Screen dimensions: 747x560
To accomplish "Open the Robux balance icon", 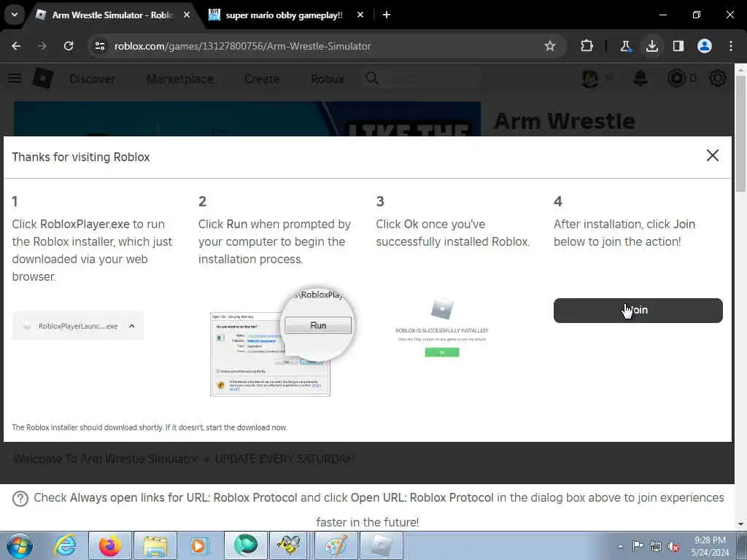I will [x=676, y=79].
